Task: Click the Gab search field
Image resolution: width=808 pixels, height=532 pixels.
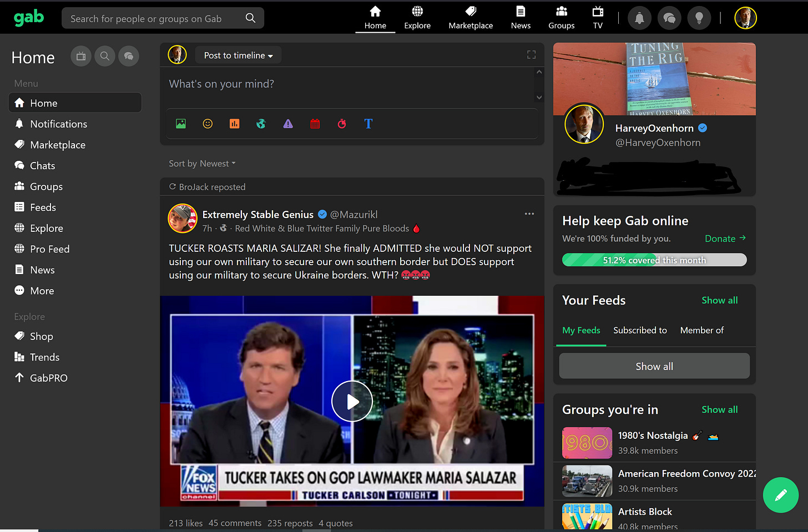Action: pyautogui.click(x=163, y=18)
